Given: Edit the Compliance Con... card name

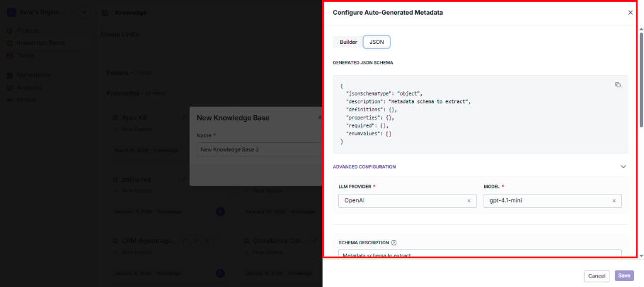Looking at the screenshot, I should pos(315,241).
